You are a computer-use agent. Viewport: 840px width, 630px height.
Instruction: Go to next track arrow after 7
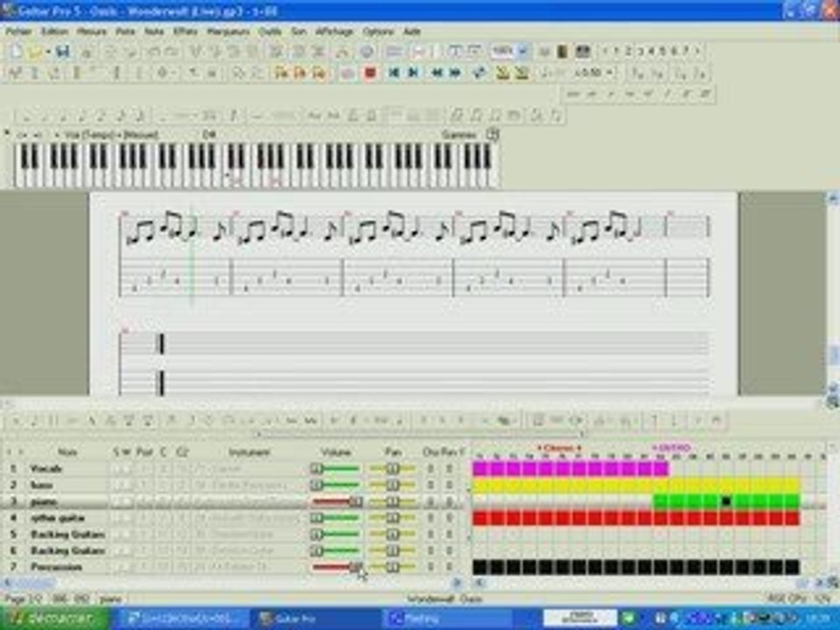click(697, 52)
